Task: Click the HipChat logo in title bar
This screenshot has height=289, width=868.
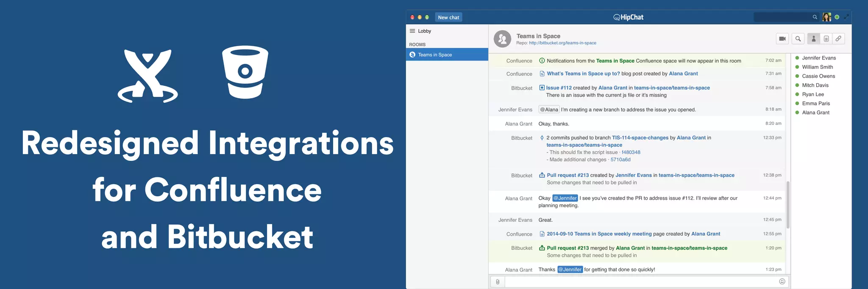Action: pyautogui.click(x=628, y=17)
